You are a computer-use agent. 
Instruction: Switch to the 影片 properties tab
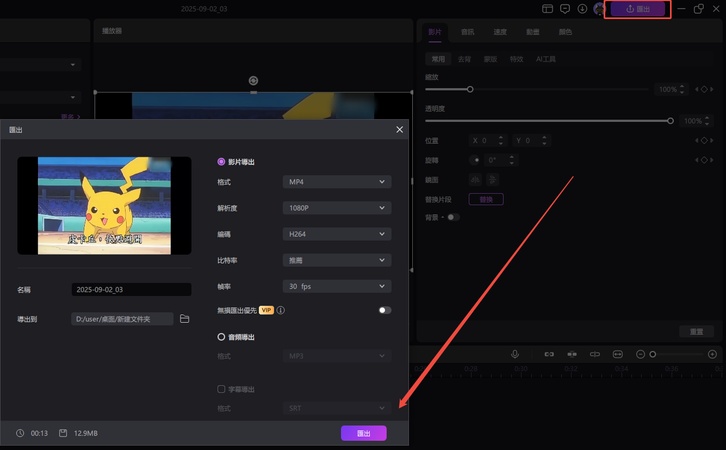(x=435, y=32)
